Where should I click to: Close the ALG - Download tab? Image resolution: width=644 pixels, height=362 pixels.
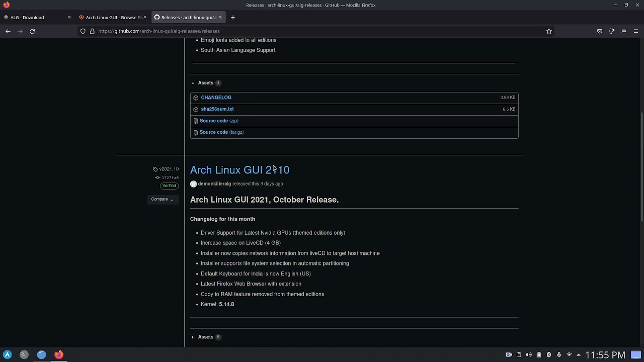(69, 17)
